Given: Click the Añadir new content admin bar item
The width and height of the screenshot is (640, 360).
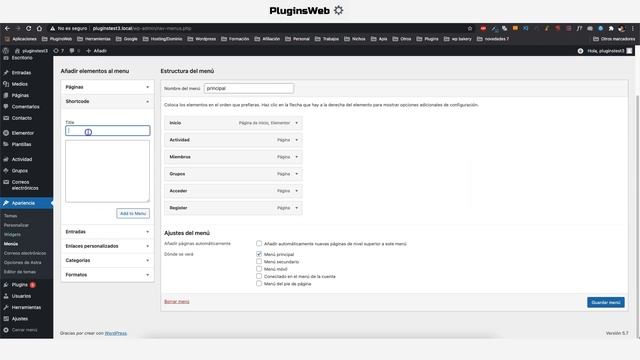Looking at the screenshot, I should tap(96, 51).
